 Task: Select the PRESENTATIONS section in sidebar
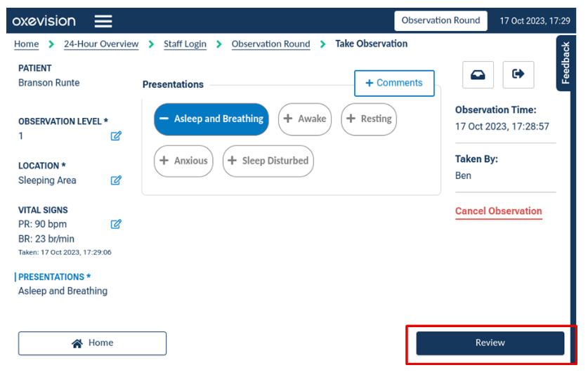54,277
